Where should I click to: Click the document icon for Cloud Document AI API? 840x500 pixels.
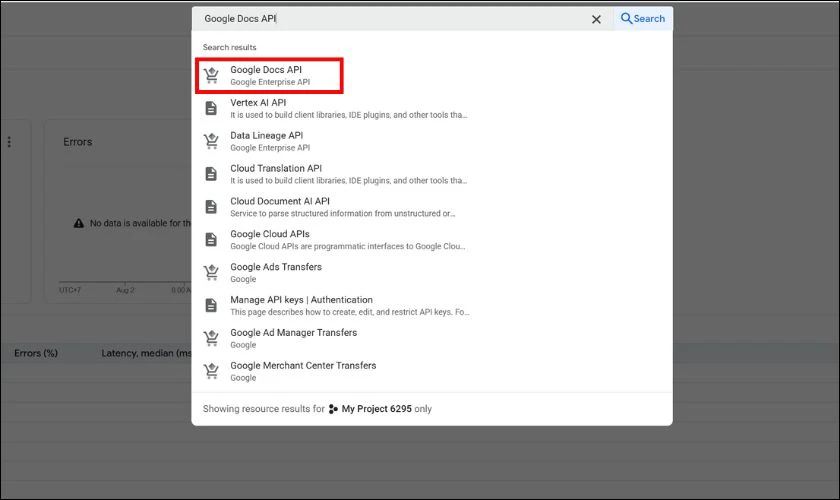(x=211, y=207)
